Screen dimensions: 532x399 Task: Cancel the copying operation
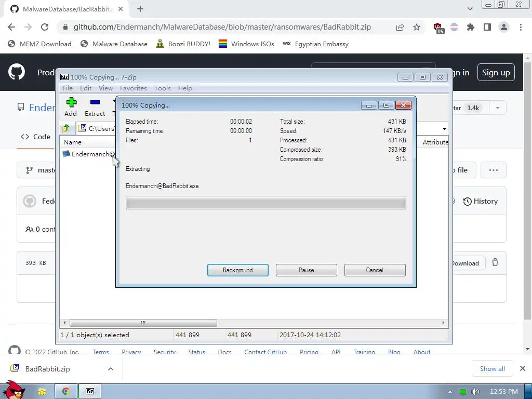coord(375,270)
